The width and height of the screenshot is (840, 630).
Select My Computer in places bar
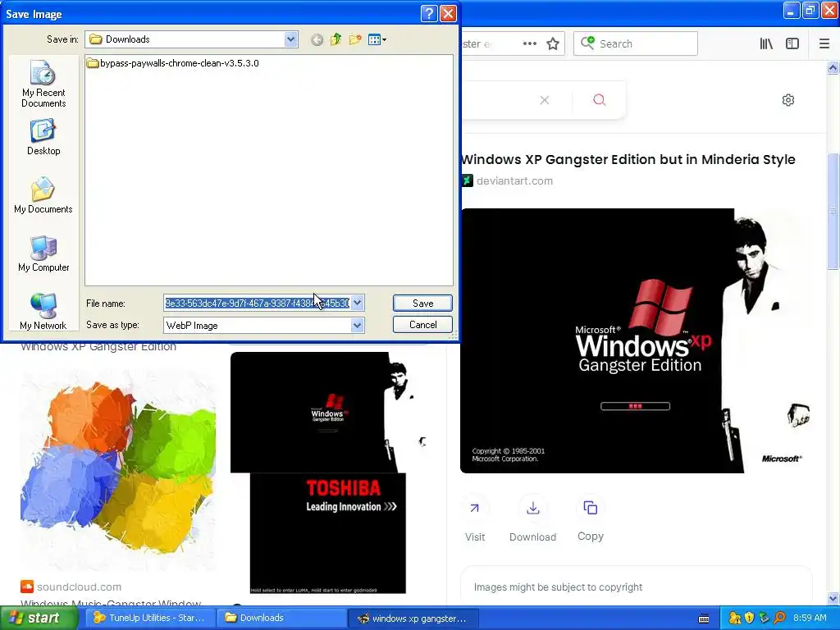[x=43, y=254]
